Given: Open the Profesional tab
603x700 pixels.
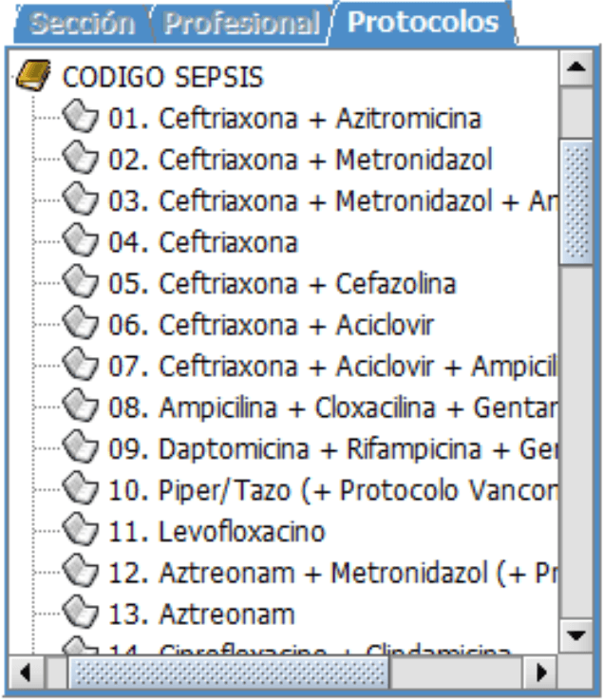Looking at the screenshot, I should tap(240, 24).
